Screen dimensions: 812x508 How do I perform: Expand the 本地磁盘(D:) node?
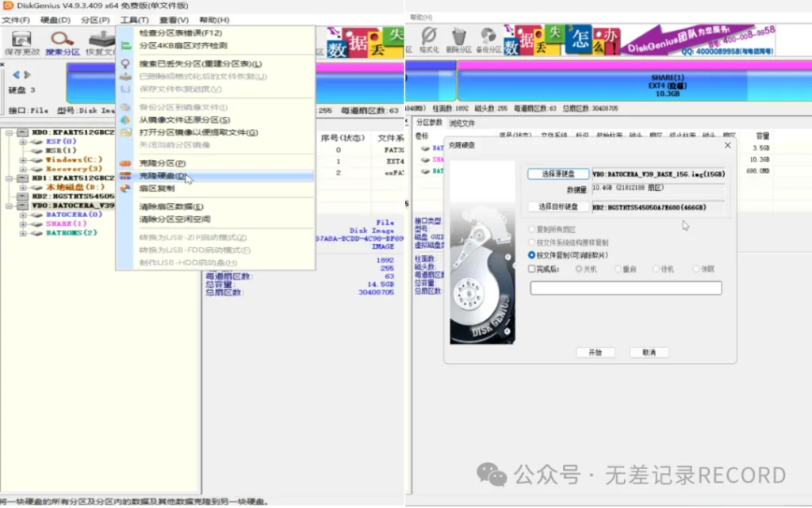pyautogui.click(x=23, y=187)
